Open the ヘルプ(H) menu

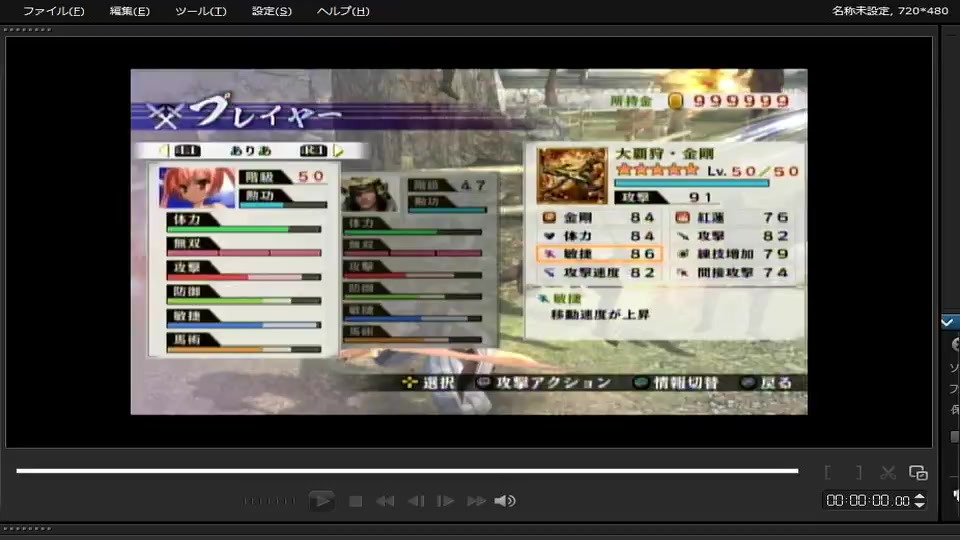coord(343,11)
